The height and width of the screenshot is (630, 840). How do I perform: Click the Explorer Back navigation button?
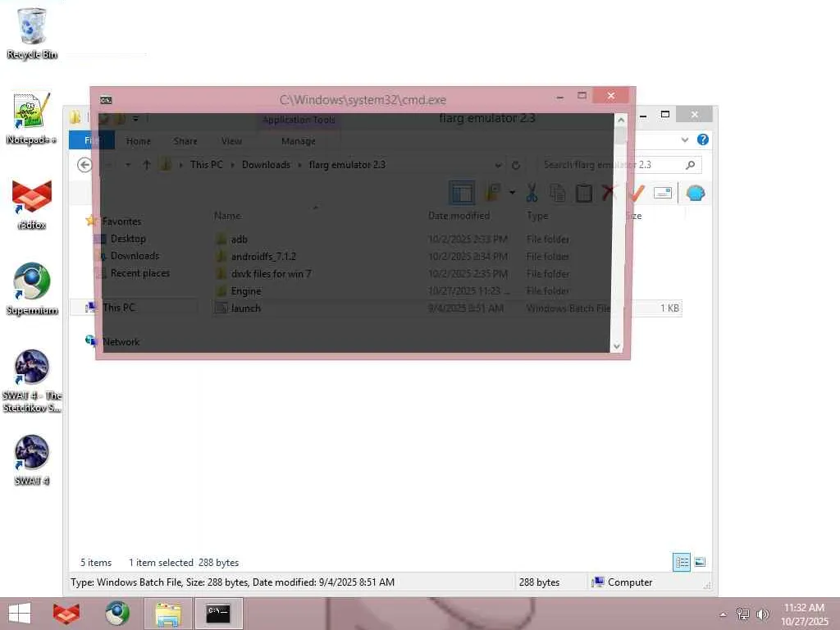pos(84,165)
